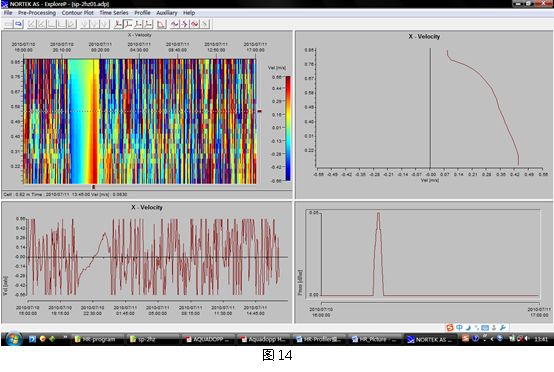Click the 13:41 clock in the system tray
The width and height of the screenshot is (554, 372).
(541, 339)
